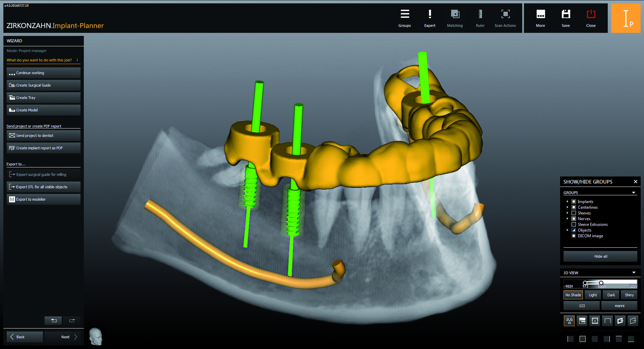This screenshot has height=349, width=644.
Task: Click Hide all groups button
Action: [600, 256]
